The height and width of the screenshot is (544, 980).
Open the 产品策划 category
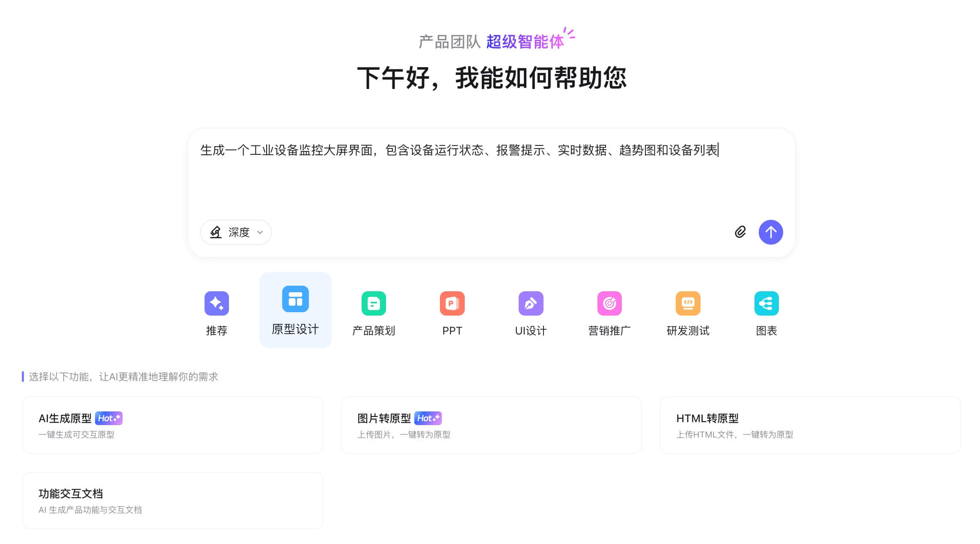pos(374,303)
